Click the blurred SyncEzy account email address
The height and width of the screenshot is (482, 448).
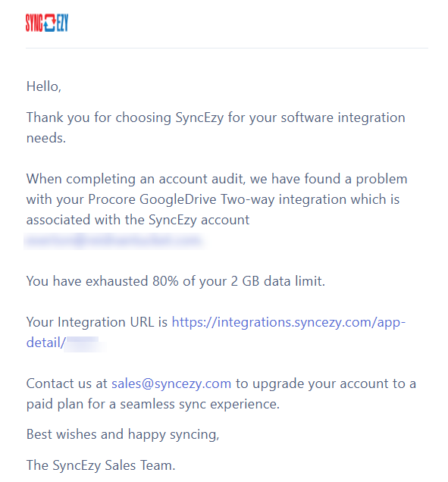click(x=114, y=241)
